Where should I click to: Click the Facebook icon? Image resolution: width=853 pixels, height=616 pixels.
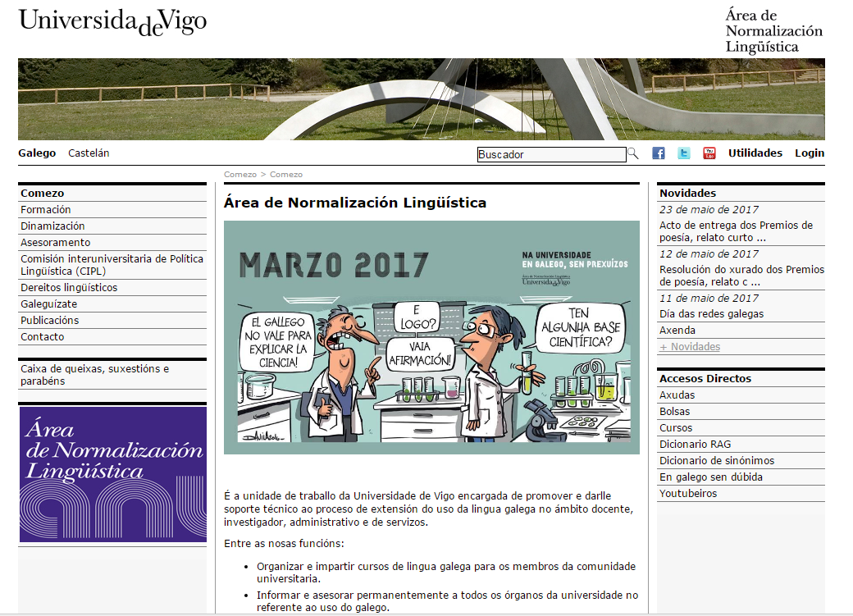(658, 153)
